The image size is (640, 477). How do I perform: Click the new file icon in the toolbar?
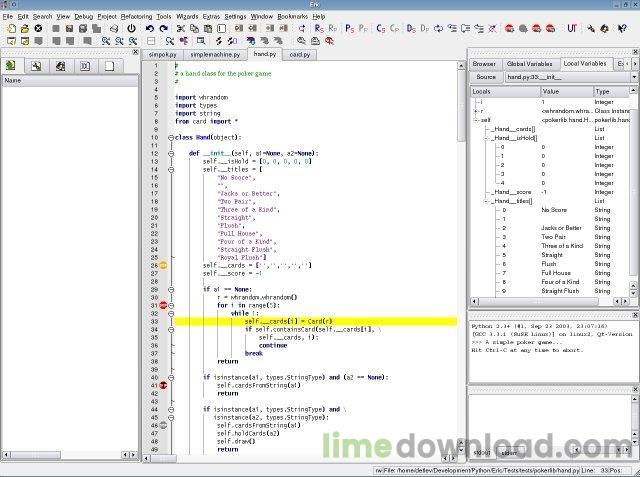9,29
